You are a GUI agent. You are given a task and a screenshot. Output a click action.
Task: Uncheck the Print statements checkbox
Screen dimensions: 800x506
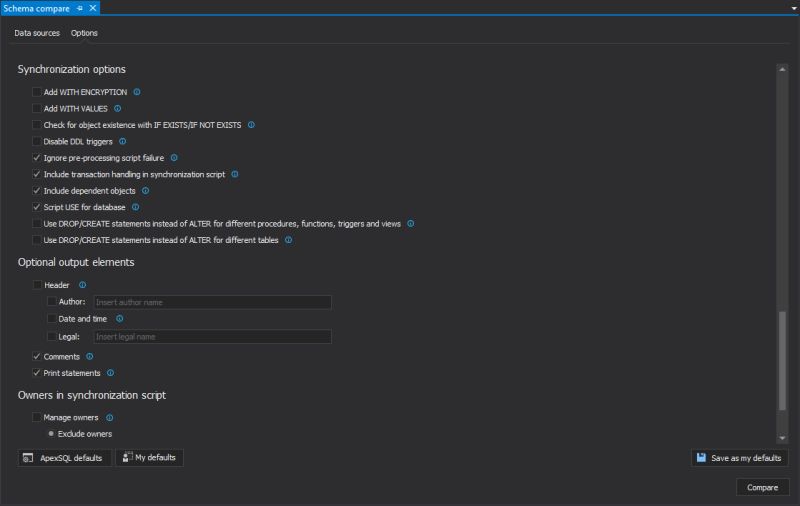point(36,373)
